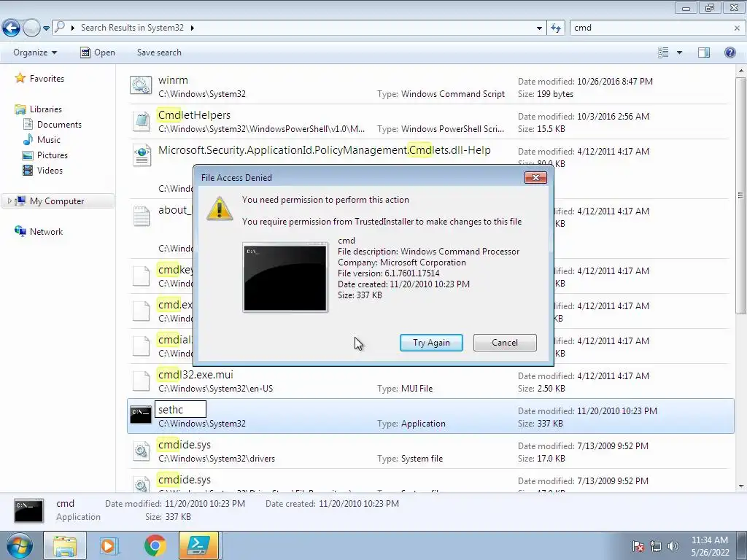Image resolution: width=747 pixels, height=560 pixels.
Task: Select the CmdletHelpers result name
Action: click(x=194, y=114)
